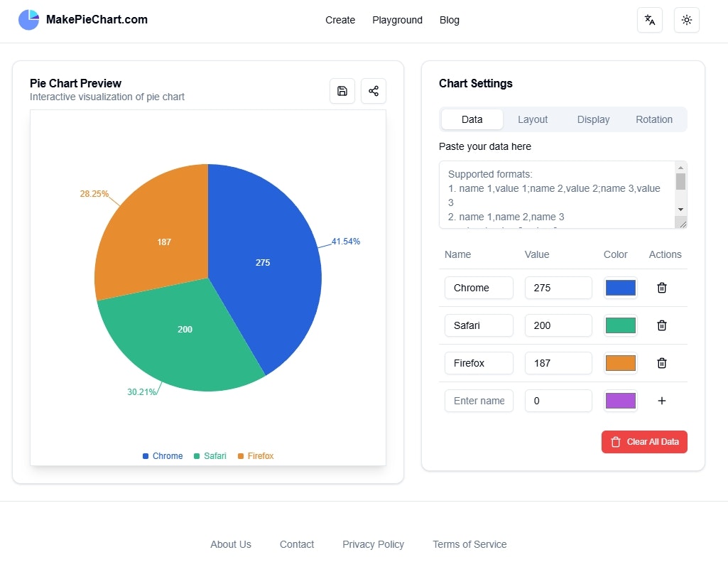This screenshot has width=728, height=562.
Task: Open the Display settings tab
Action: [593, 119]
